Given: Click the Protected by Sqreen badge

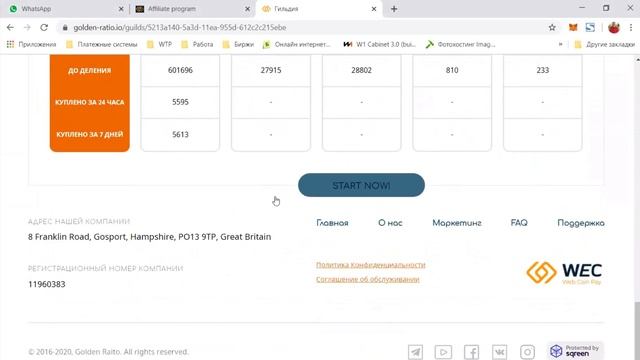Looking at the screenshot, I should pyautogui.click(x=575, y=351).
